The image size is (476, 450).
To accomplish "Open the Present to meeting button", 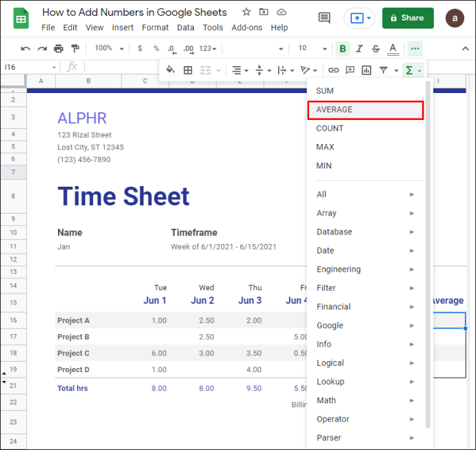I will 359,18.
